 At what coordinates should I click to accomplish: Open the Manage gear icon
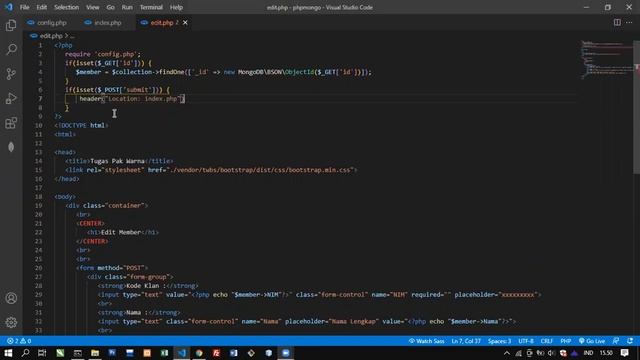click(11, 322)
